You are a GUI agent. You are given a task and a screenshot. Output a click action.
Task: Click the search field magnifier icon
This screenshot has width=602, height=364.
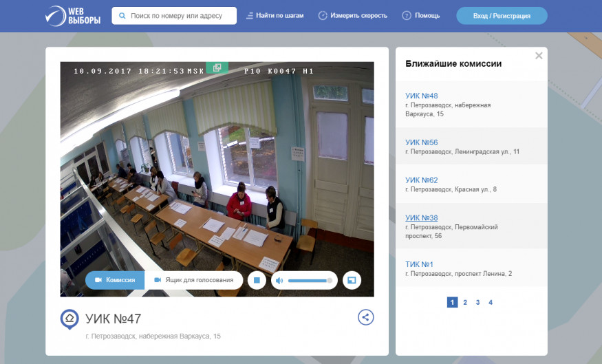[x=122, y=16]
